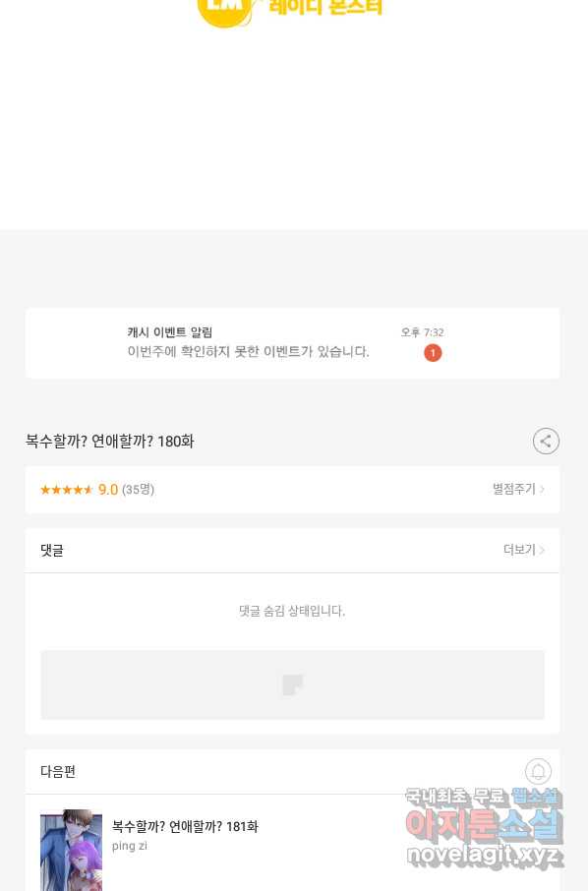Select 복수할까? 연애할까? 181화 title link
588x891 pixels.
pos(185,826)
